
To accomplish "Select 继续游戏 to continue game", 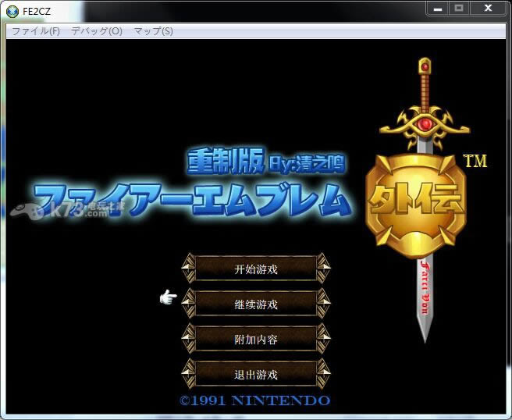I will 256,304.
